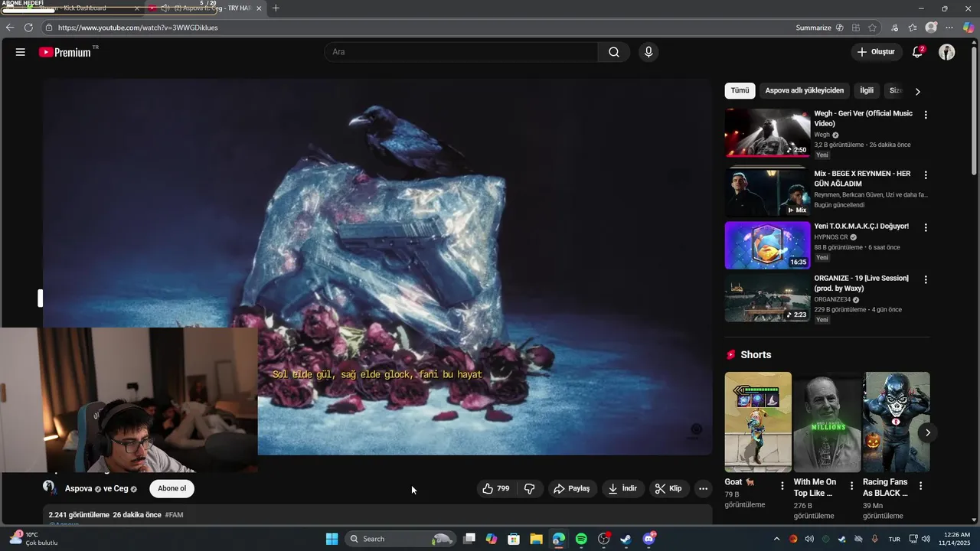Open Windows Start menu
The image size is (980, 551).
332,539
